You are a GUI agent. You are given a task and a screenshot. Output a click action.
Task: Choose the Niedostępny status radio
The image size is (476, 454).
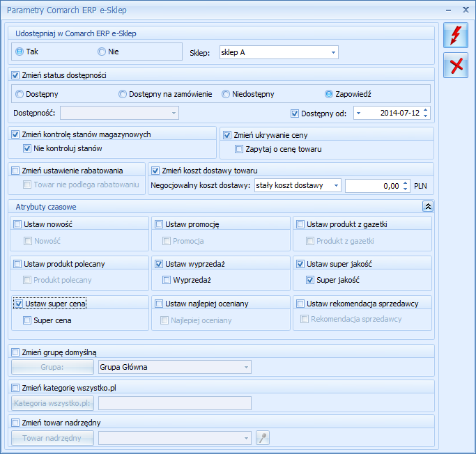[x=226, y=94]
